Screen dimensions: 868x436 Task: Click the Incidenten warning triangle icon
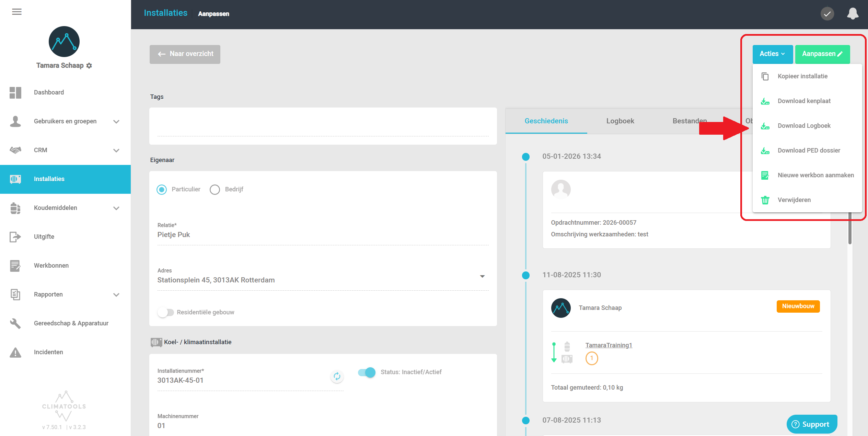coord(15,352)
